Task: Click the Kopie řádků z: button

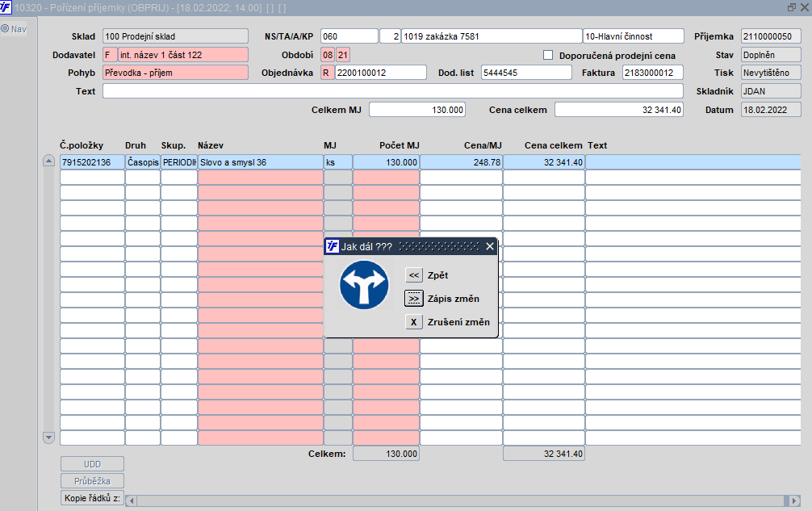Action: click(x=92, y=498)
